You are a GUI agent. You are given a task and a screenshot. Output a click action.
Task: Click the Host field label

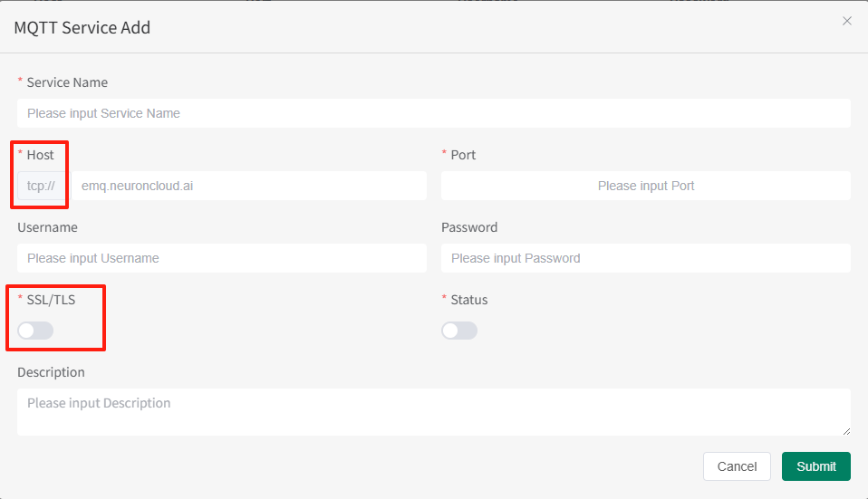(x=40, y=155)
